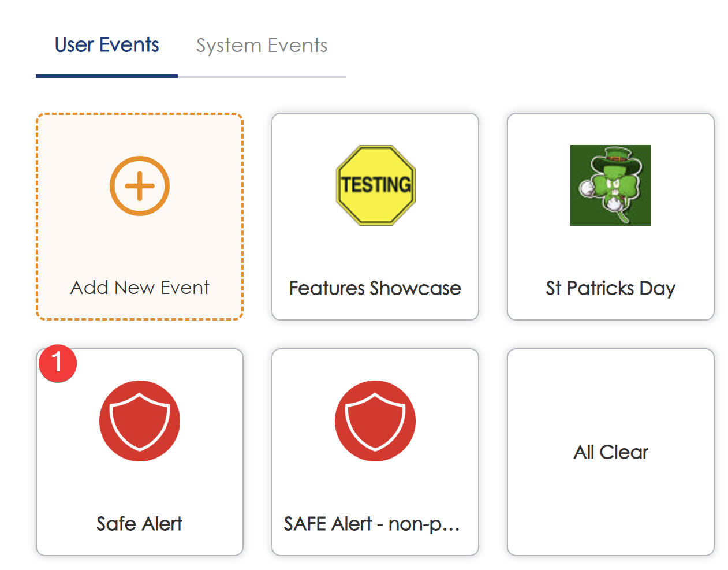Click the "Add New Event" label
Image resolution: width=728 pixels, height=570 pixels.
click(140, 288)
